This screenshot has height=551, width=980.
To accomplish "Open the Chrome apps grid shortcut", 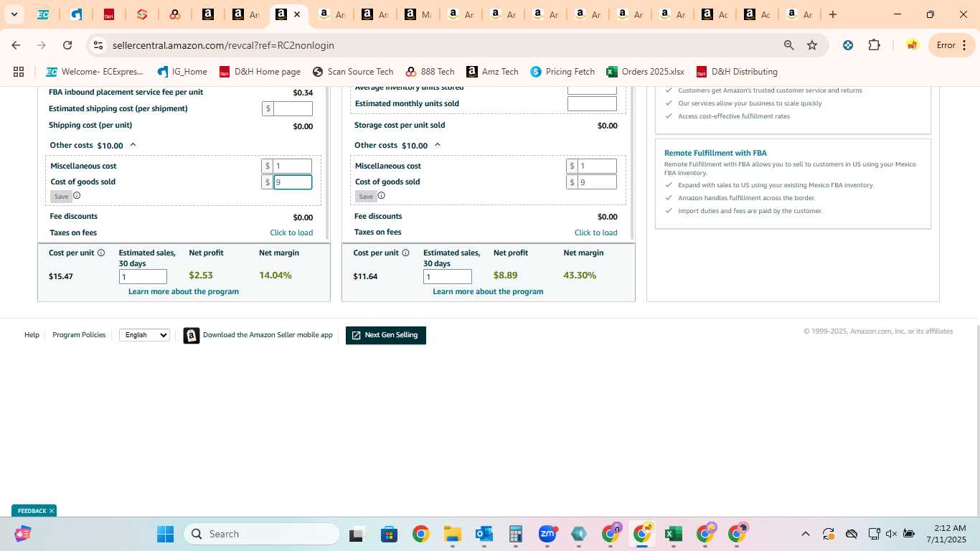I will pyautogui.click(x=19, y=72).
